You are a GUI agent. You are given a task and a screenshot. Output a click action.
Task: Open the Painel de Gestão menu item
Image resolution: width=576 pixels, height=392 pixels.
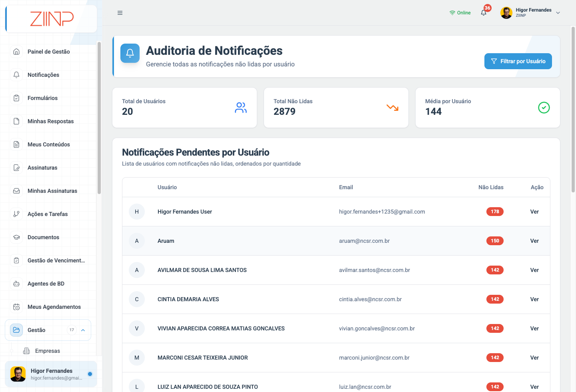tap(48, 52)
